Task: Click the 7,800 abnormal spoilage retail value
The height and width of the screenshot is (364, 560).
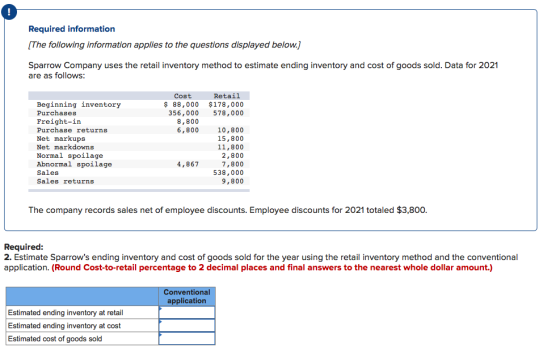Action: (x=232, y=164)
